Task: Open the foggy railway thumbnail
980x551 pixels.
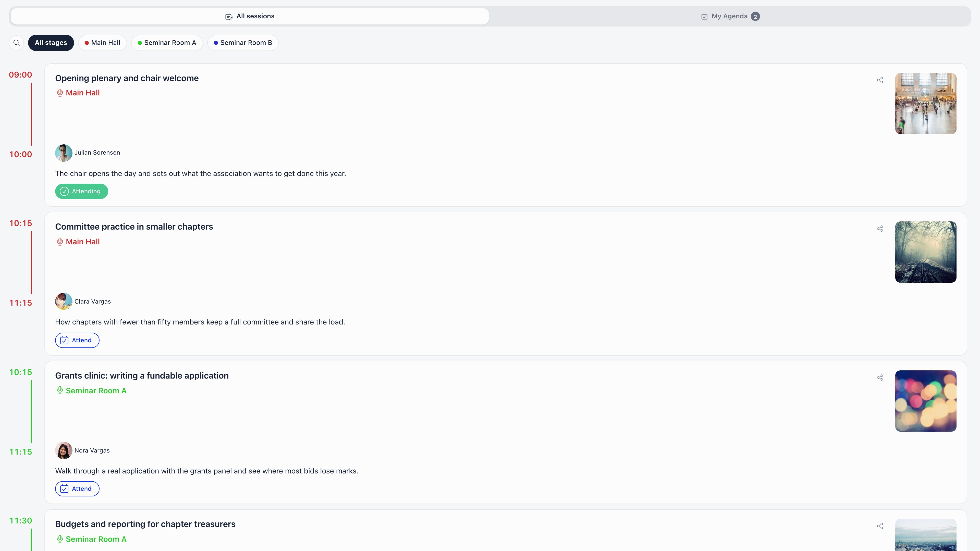Action: (x=926, y=252)
